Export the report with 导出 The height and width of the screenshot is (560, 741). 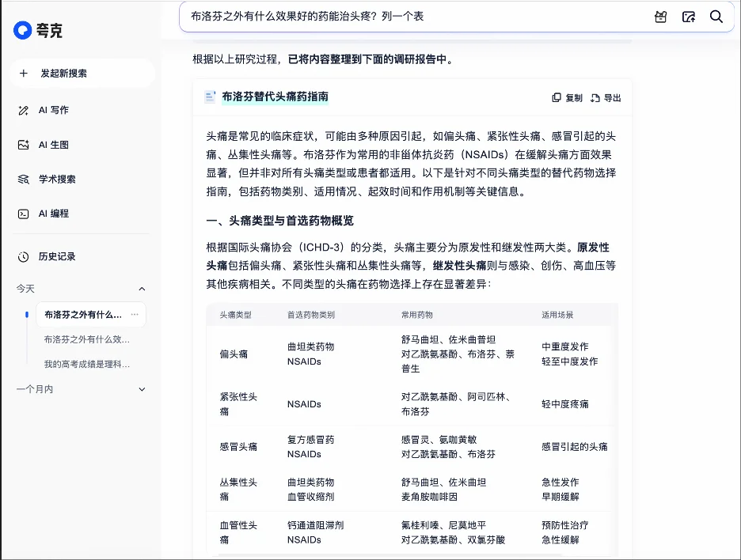pos(606,98)
